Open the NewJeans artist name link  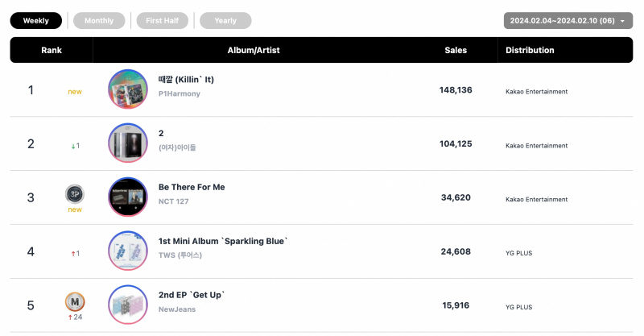click(x=177, y=309)
